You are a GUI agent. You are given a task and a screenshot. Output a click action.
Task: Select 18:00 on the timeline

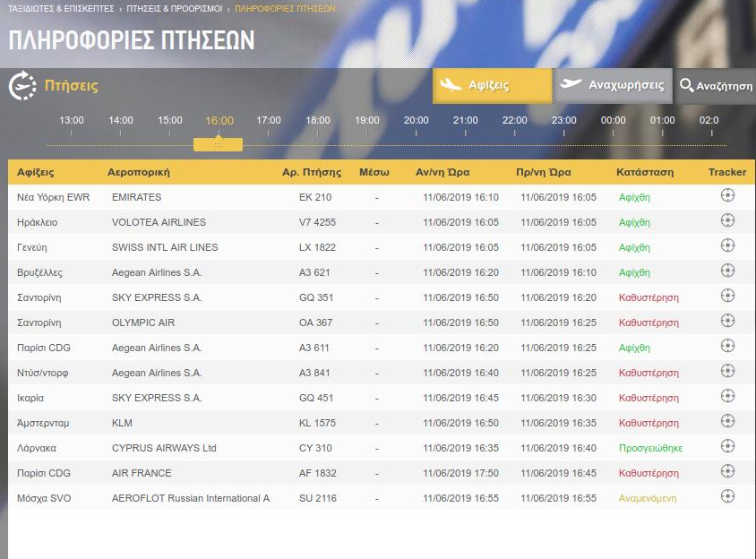pos(318,120)
